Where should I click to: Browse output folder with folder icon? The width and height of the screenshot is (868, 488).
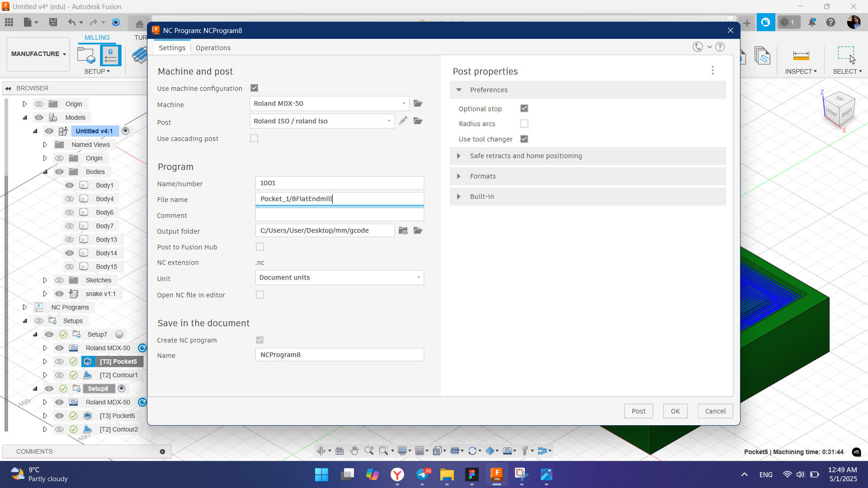[x=418, y=230]
